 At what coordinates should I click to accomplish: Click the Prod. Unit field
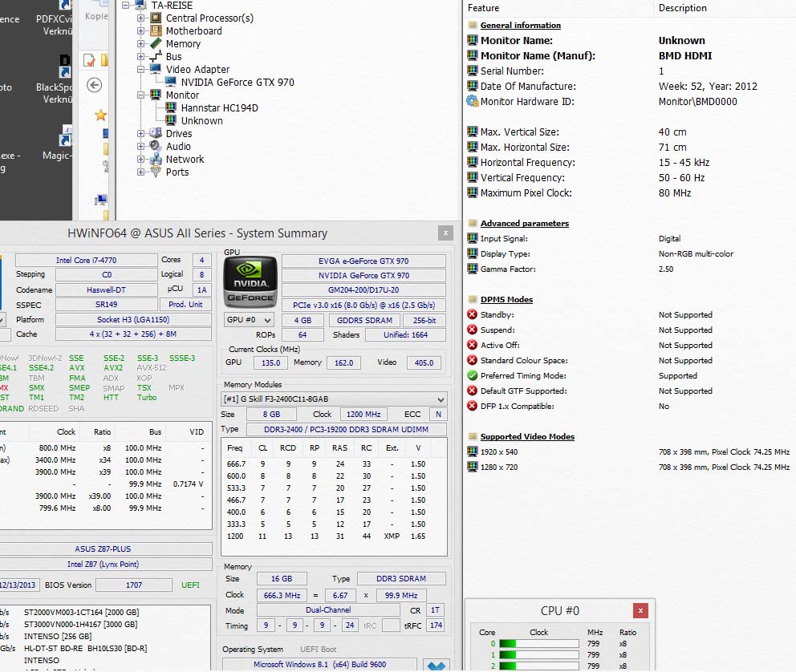click(185, 304)
